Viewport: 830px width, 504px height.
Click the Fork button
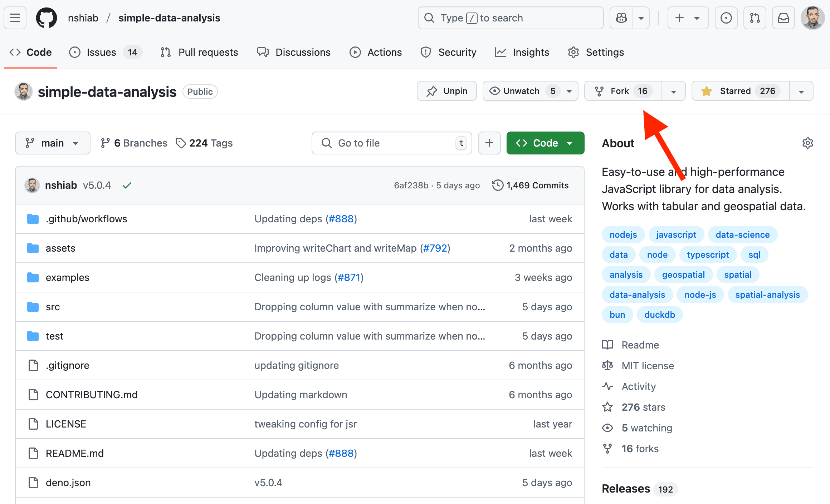[x=622, y=91]
